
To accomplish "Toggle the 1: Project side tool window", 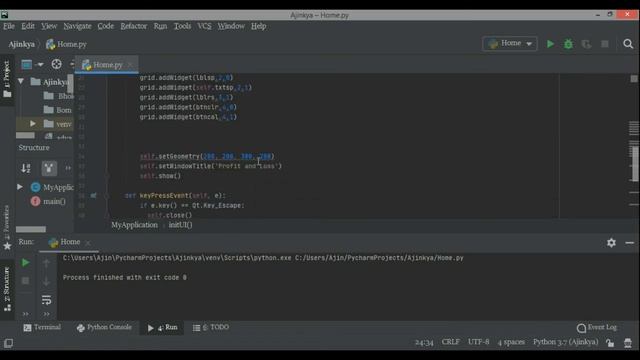I will coord(7,79).
